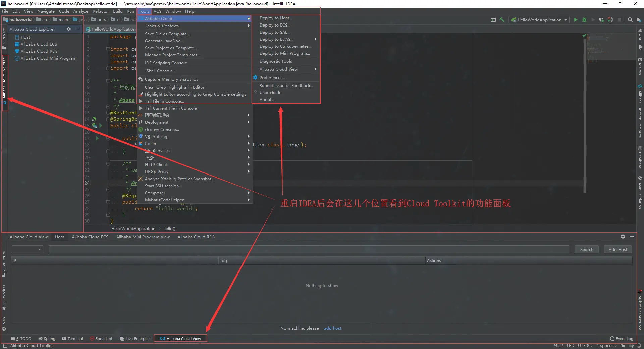Click the Preferences gear in Alibaba Cloud submenu
The width and height of the screenshot is (644, 349).
[255, 78]
